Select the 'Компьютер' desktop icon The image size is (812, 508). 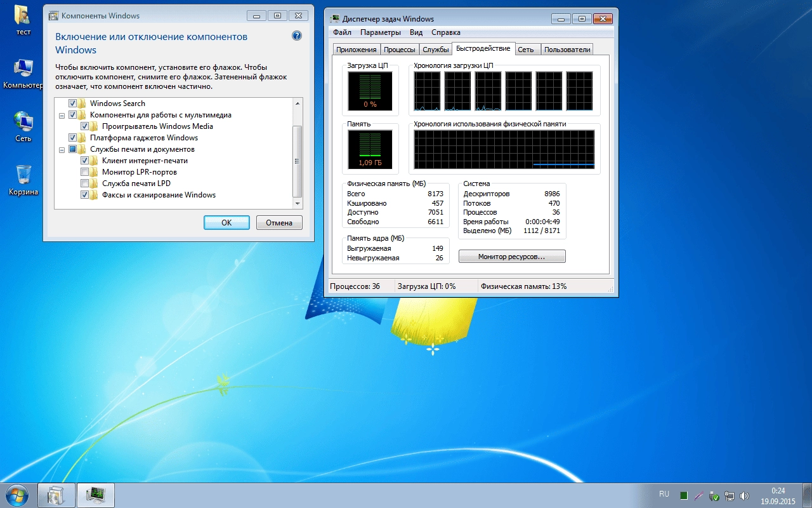pyautogui.click(x=23, y=74)
